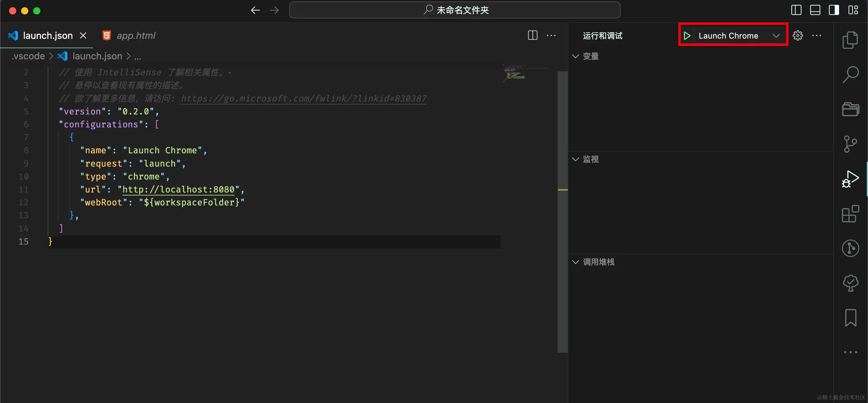Open launch.json via the debug gear icon
Viewport: 868px width, 403px height.
797,36
